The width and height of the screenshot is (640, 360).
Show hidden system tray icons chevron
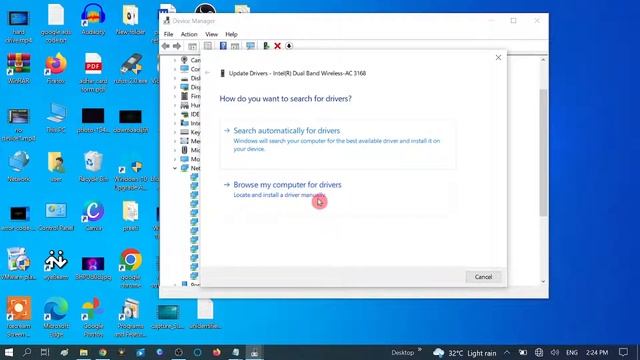click(x=507, y=352)
